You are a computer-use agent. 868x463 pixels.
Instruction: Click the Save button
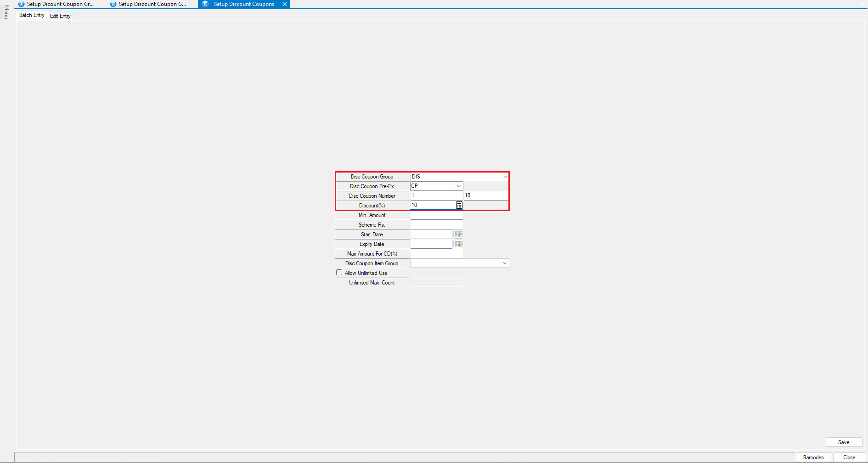tap(844, 442)
